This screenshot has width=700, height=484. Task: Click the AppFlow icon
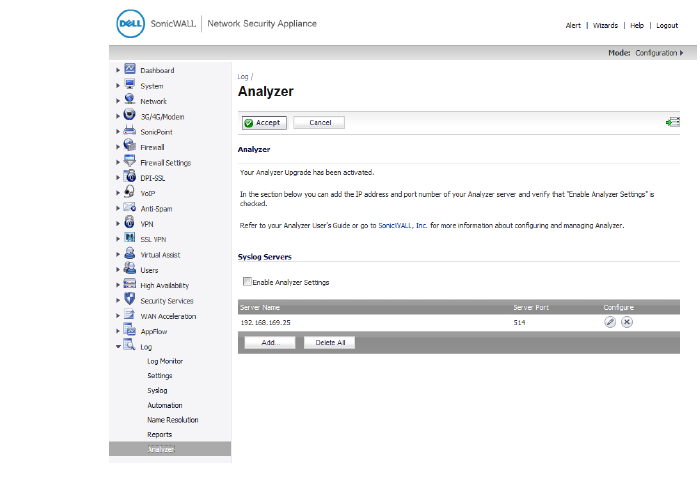(129, 330)
